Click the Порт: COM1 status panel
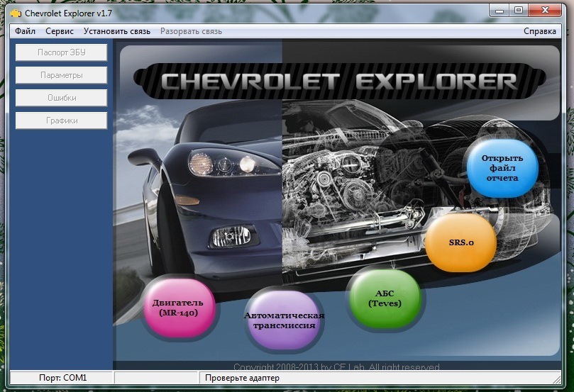The width and height of the screenshot is (574, 392). coord(62,378)
